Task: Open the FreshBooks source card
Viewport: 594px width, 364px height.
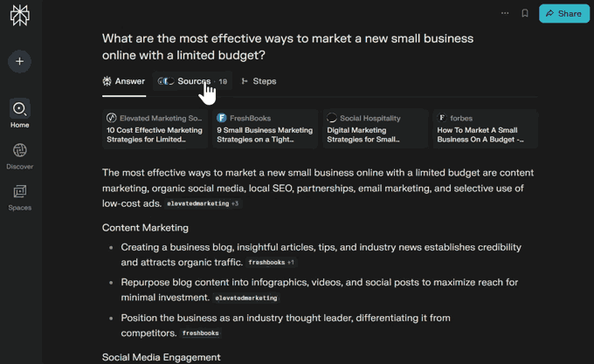Action: pos(265,128)
